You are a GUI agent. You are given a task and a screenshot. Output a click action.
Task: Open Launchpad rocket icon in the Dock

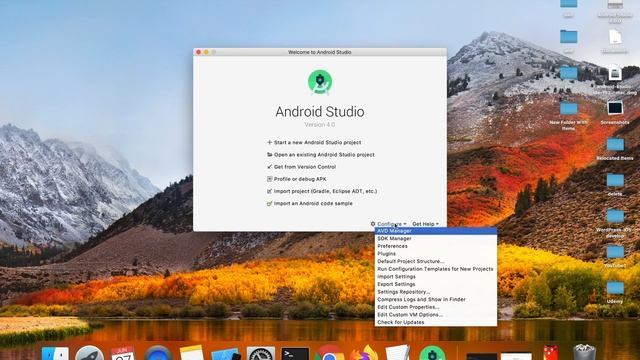89,353
